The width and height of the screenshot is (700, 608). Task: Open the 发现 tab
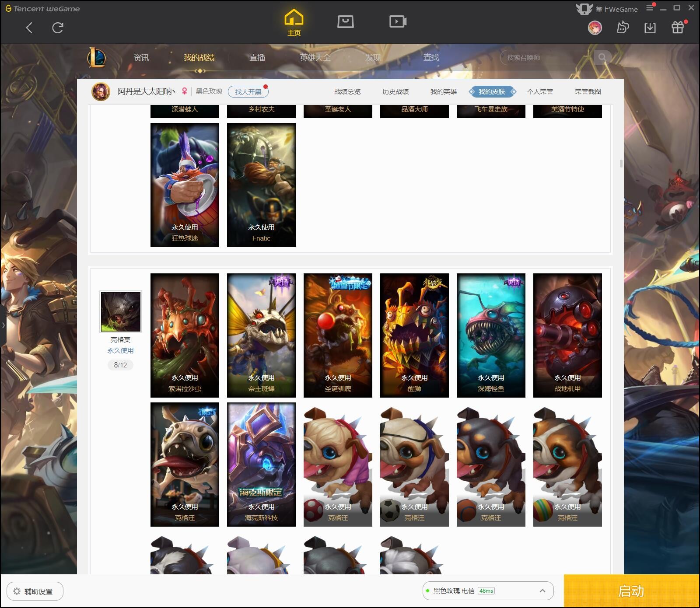click(373, 57)
